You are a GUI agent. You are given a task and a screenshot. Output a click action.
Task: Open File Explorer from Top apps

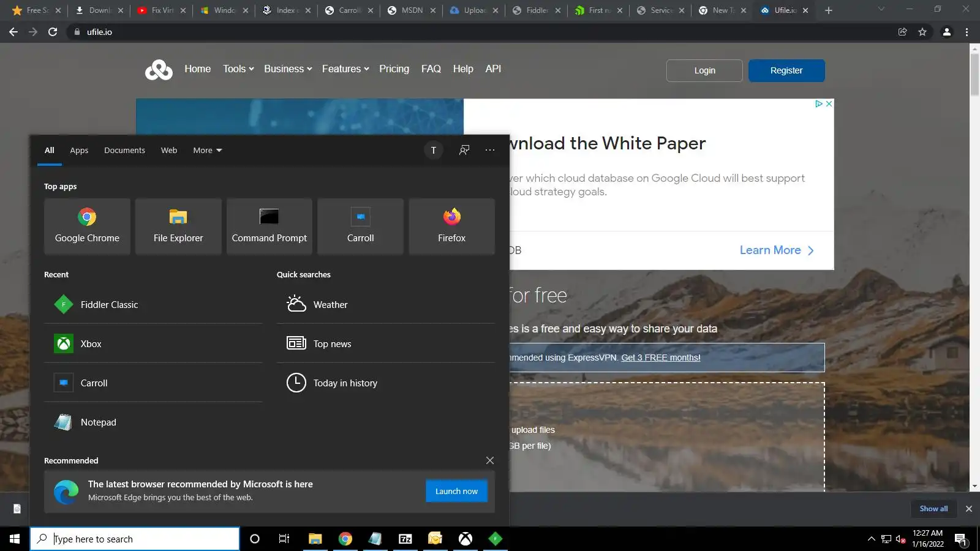[178, 226]
